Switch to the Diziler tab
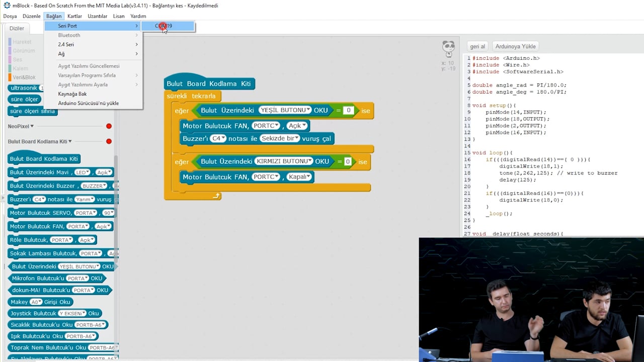Screen dimensions: 644x362 17,28
